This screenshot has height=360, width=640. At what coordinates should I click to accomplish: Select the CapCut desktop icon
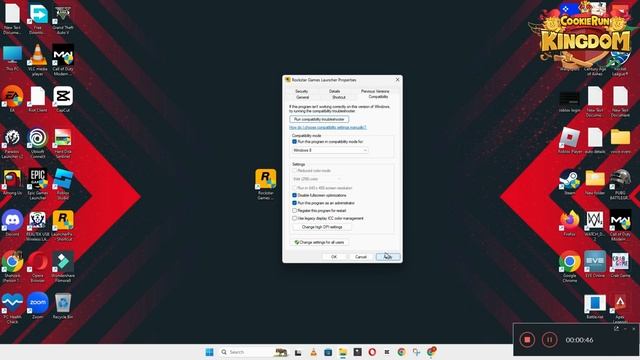(63, 99)
